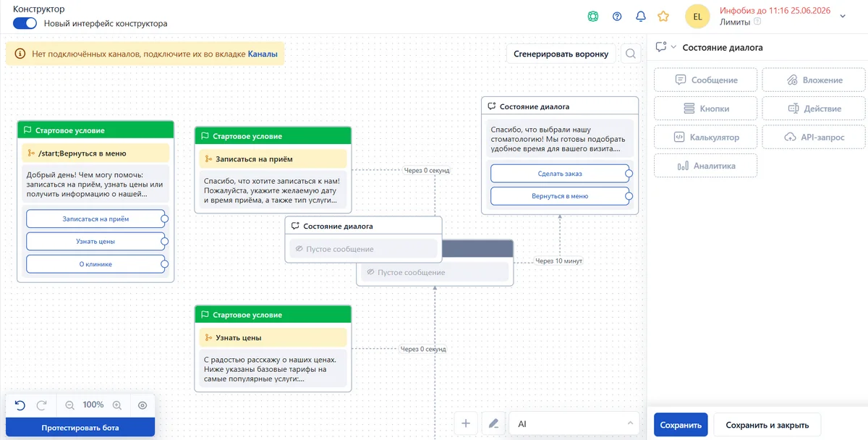Add a Вложение block

(814, 80)
